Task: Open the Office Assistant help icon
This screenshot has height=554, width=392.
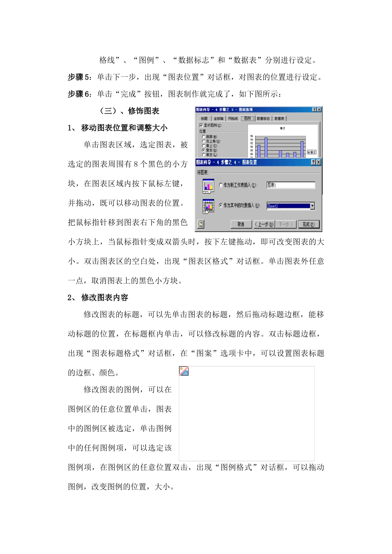Action: (x=201, y=224)
